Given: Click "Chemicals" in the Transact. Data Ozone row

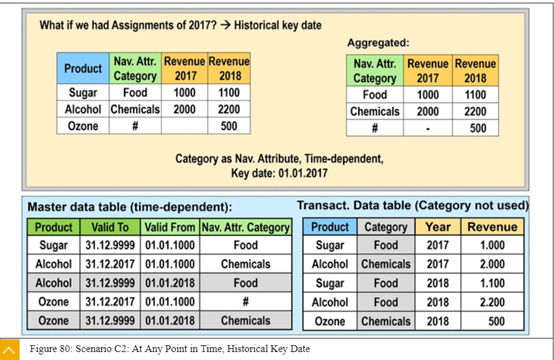Looking at the screenshot, I should coord(386,321).
